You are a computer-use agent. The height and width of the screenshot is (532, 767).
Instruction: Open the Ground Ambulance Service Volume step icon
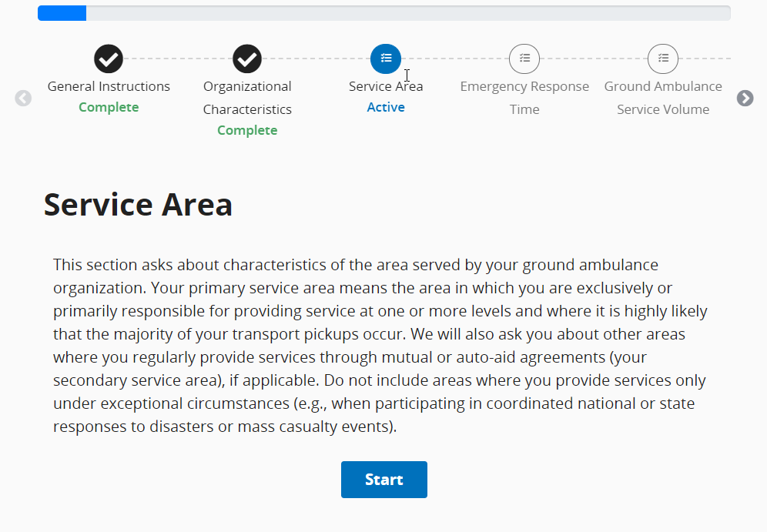click(663, 59)
